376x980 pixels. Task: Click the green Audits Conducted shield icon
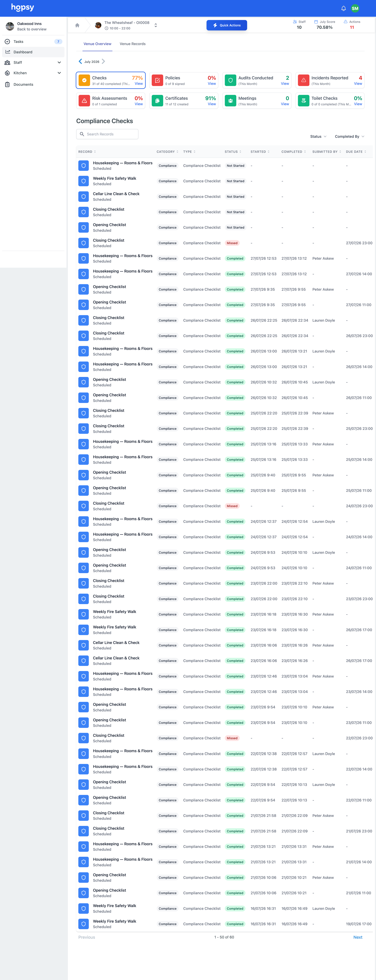point(230,80)
